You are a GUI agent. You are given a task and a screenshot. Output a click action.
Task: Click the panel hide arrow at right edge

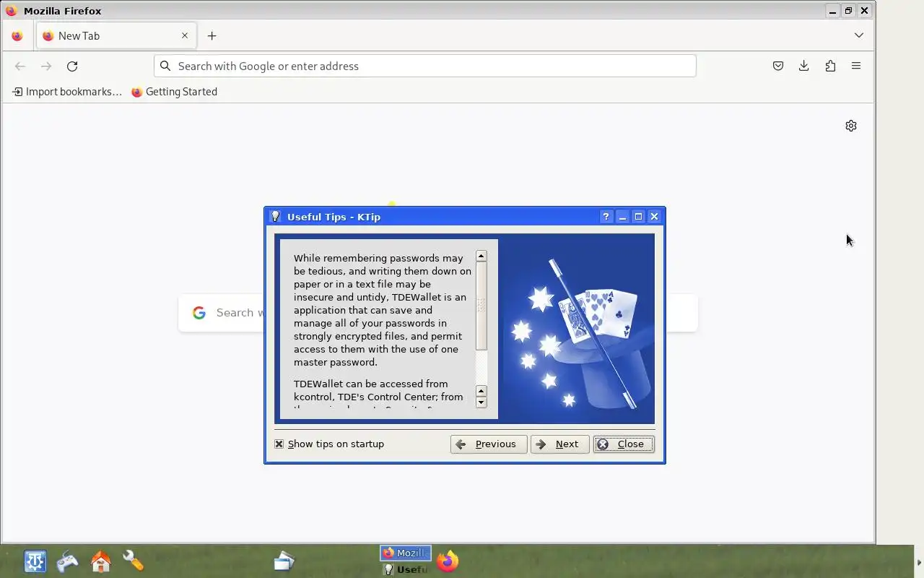(919, 562)
